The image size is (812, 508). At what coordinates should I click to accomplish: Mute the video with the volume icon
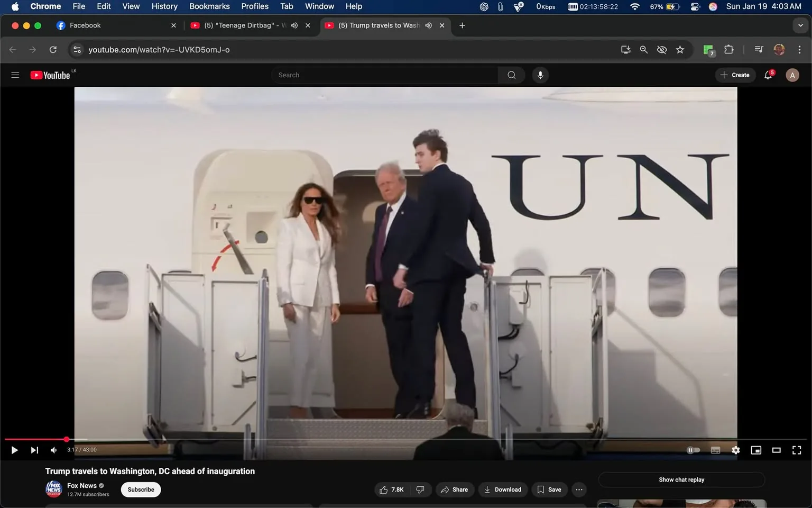pyautogui.click(x=53, y=450)
